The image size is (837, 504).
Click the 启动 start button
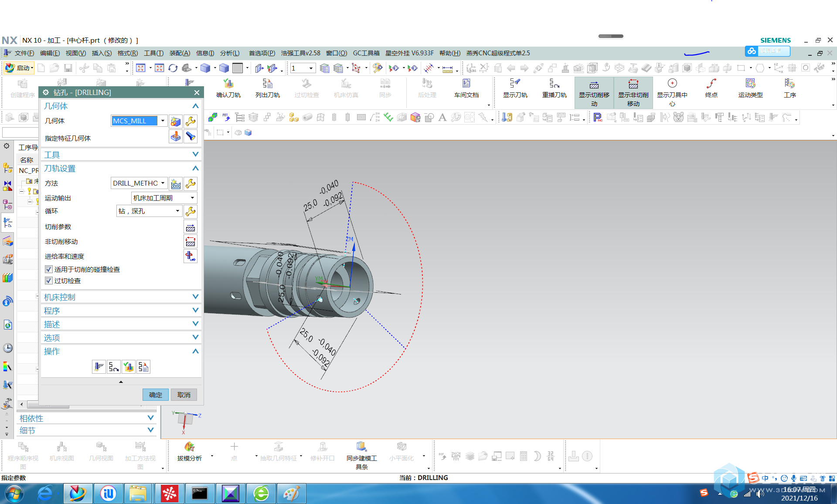tap(20, 68)
